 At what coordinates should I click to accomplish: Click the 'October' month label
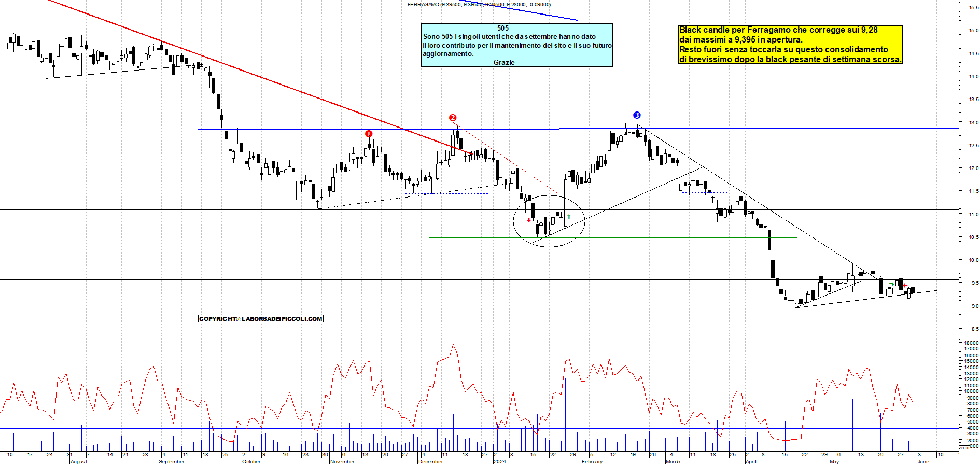tap(251, 461)
